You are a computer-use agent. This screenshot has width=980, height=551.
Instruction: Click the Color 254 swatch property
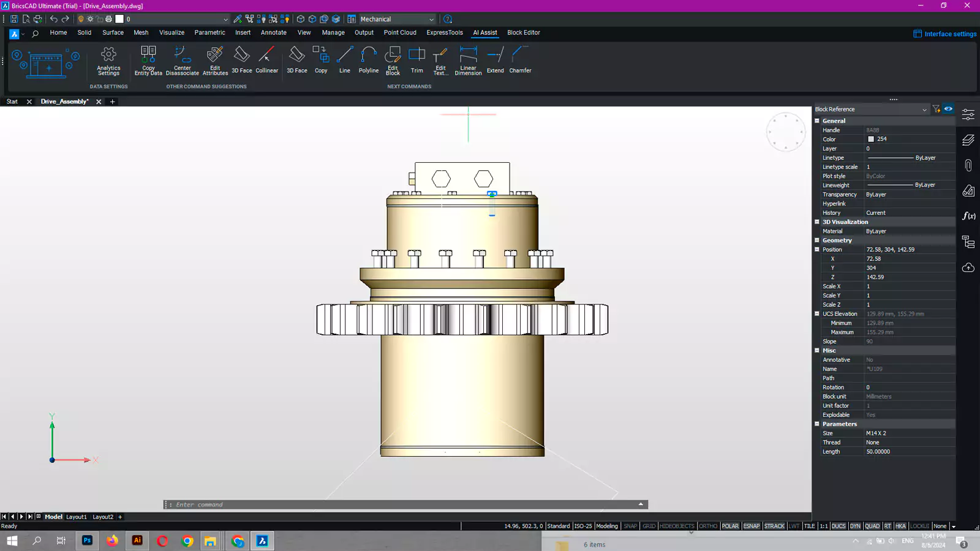click(x=871, y=140)
